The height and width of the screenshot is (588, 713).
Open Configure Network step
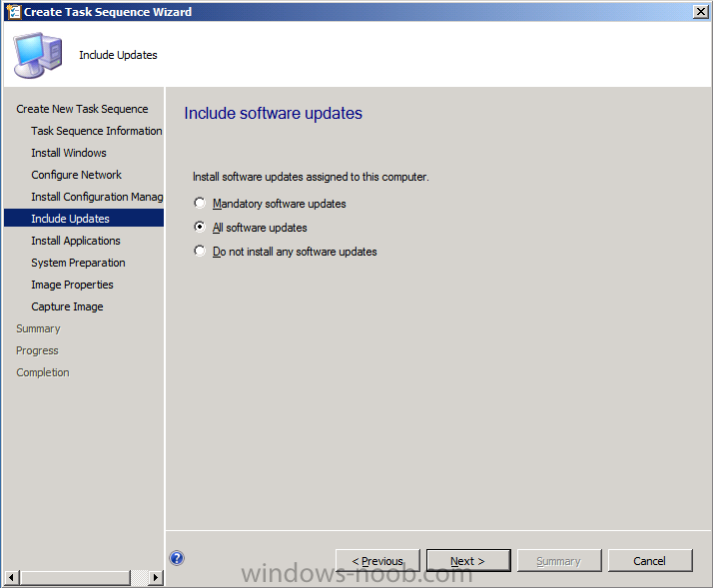coord(76,175)
